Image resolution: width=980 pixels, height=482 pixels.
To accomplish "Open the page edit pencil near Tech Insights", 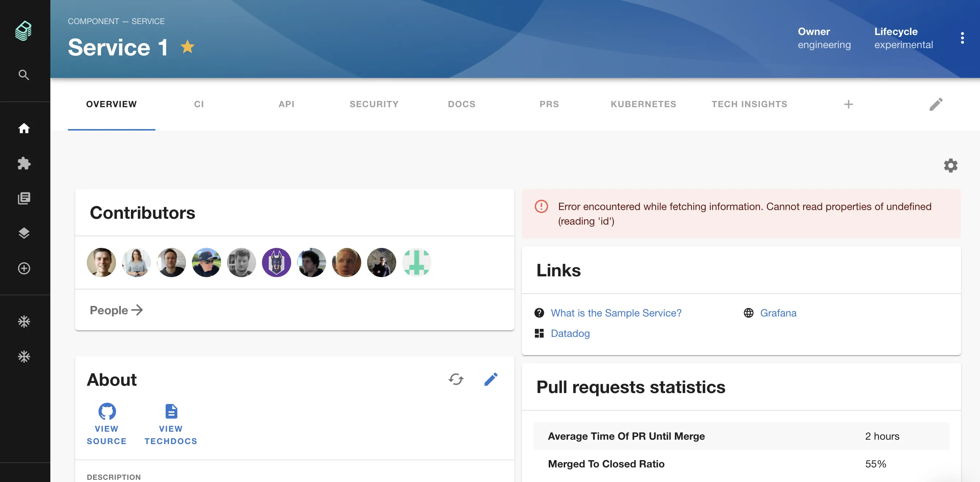I will 937,104.
